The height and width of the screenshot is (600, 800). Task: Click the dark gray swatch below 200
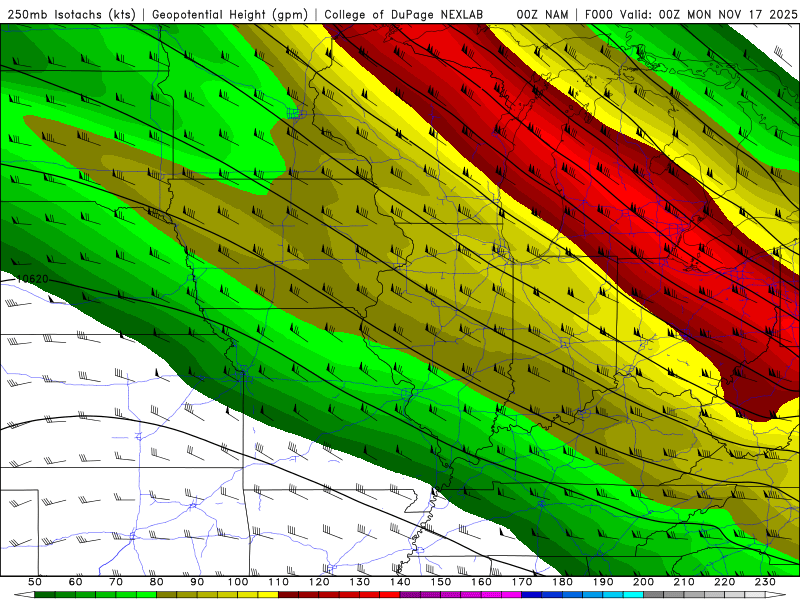[x=654, y=595]
